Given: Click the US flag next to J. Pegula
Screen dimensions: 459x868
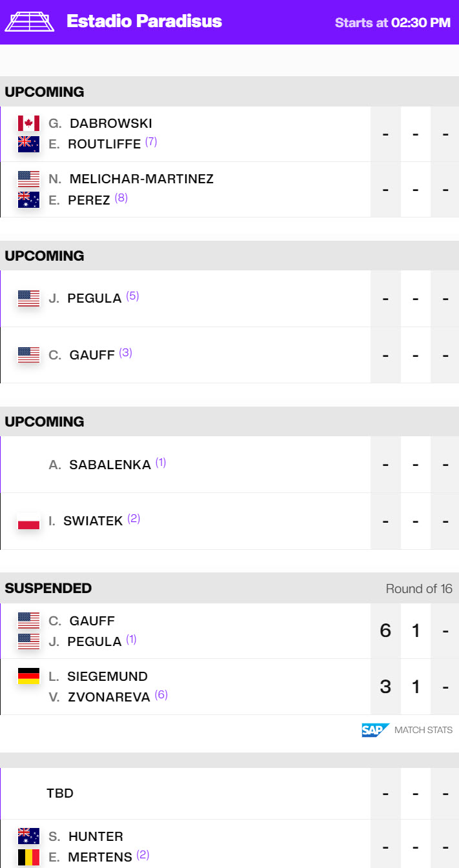Looking at the screenshot, I should [28, 298].
